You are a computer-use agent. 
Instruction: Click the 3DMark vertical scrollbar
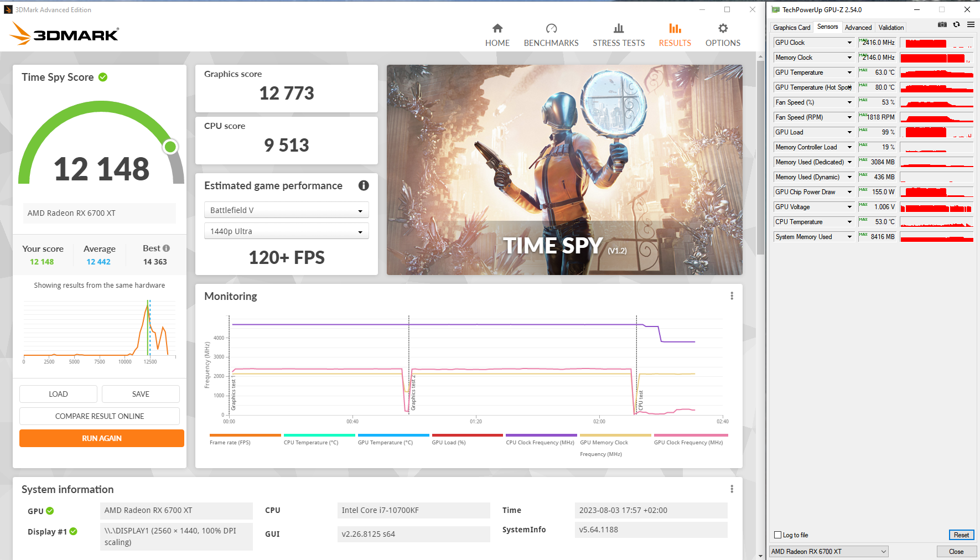760,158
